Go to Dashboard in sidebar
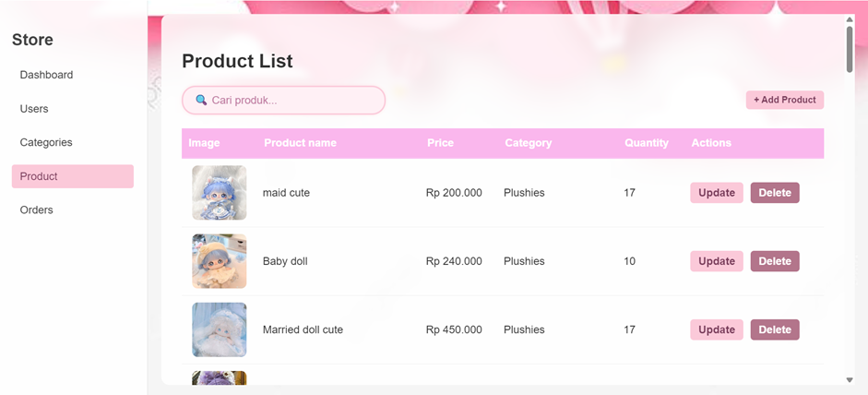The width and height of the screenshot is (868, 395). click(46, 75)
